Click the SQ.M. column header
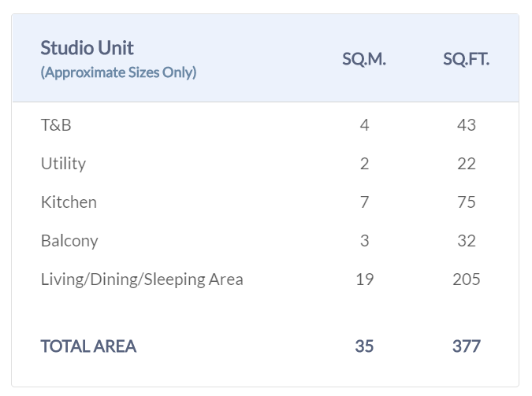The image size is (532, 396). tap(364, 60)
